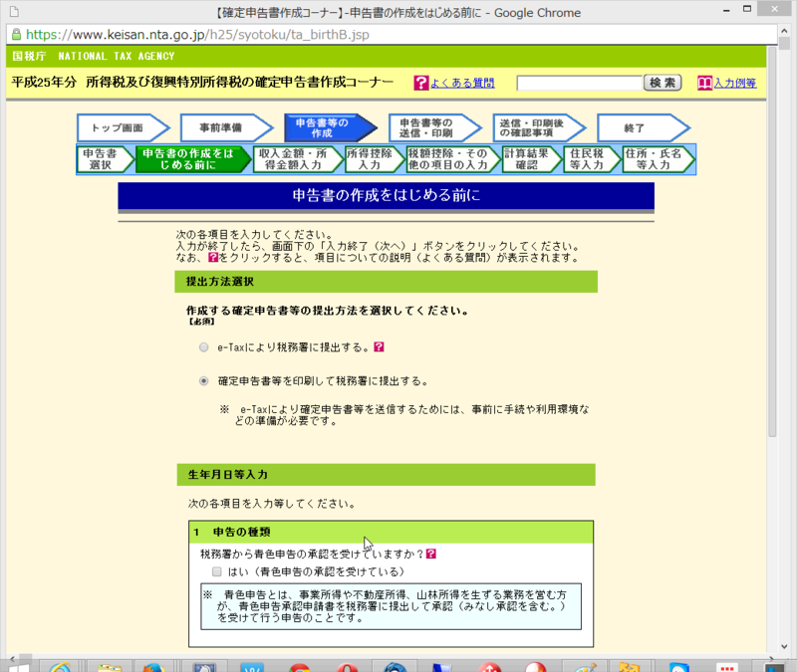Open the よくある質問 link

[x=462, y=83]
